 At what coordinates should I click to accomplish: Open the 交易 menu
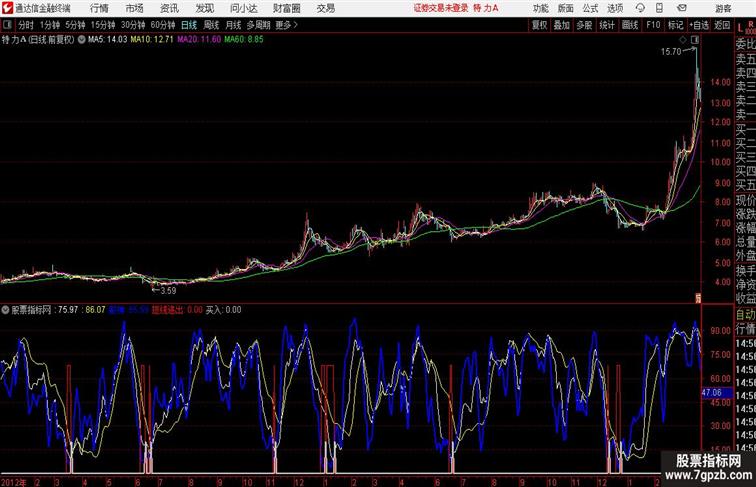325,8
